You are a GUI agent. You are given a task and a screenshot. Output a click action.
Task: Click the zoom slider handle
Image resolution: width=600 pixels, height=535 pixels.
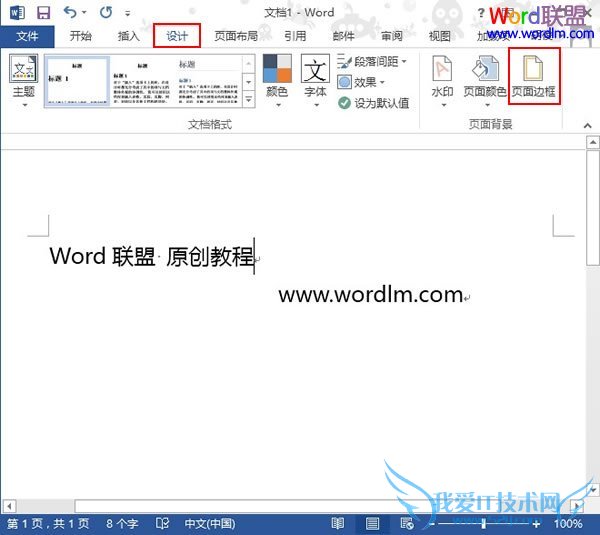[x=484, y=524]
